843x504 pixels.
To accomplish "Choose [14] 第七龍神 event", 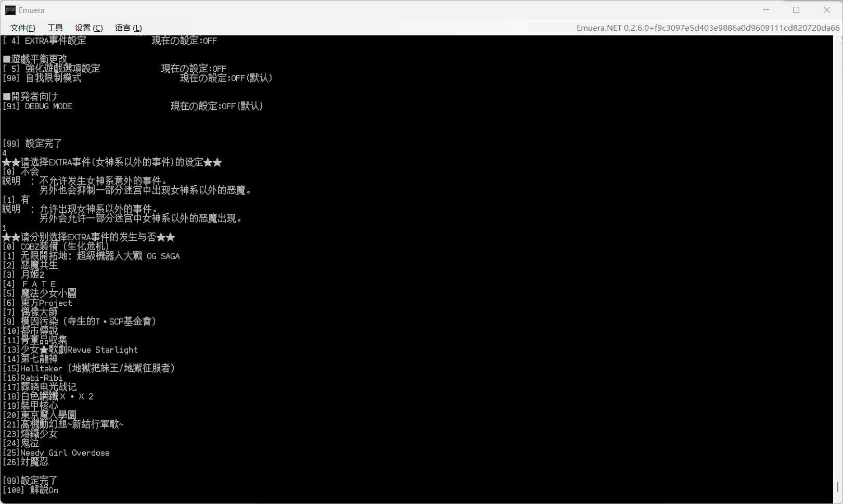I will tap(30, 359).
